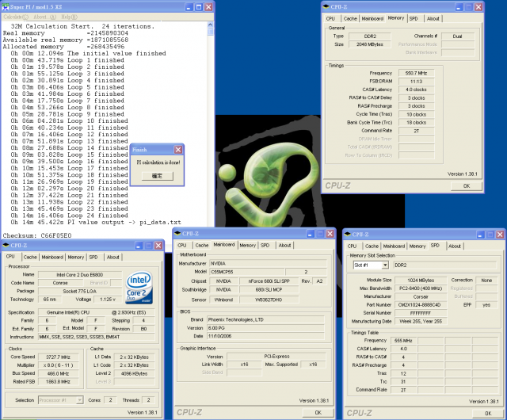Screen dimensions: 507x420
Task: Click the Rated FSB 1863.8 MHz field
Action: click(58, 381)
